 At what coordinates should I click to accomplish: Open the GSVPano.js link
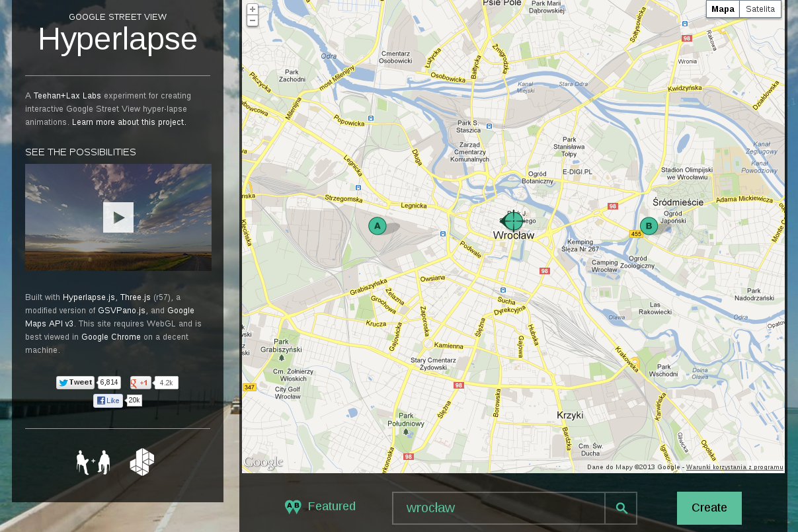(122, 310)
